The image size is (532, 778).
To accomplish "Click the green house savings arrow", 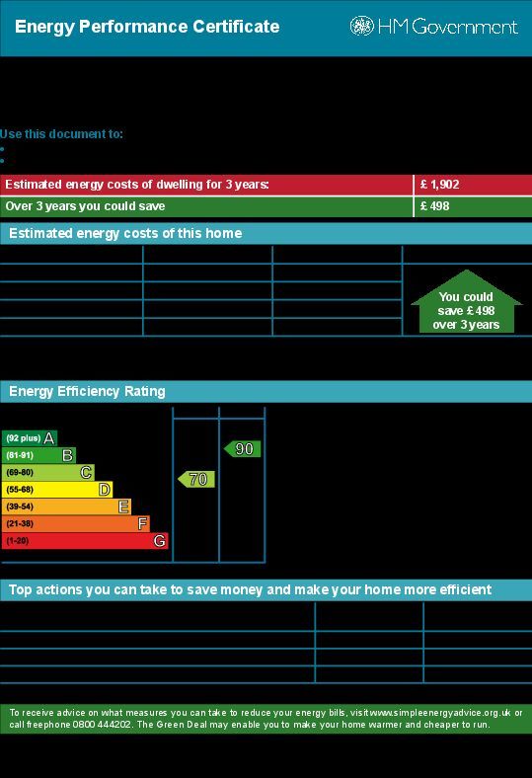I will pos(466,302).
